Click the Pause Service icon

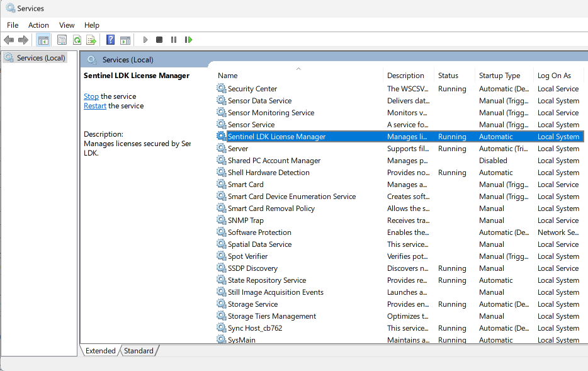pos(174,40)
